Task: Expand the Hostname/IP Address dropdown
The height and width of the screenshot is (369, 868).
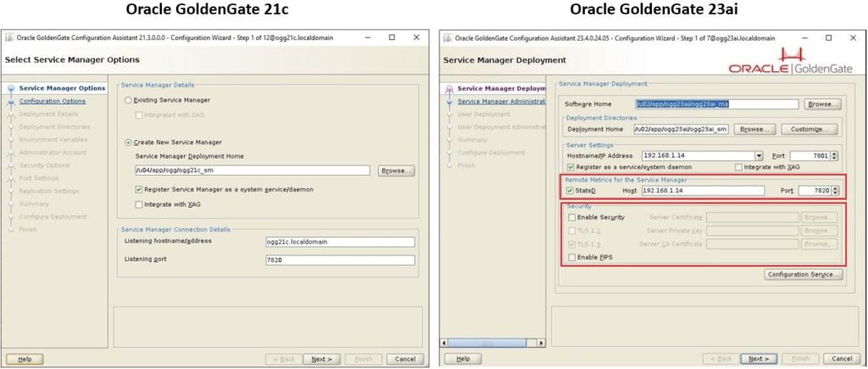Action: [x=759, y=156]
